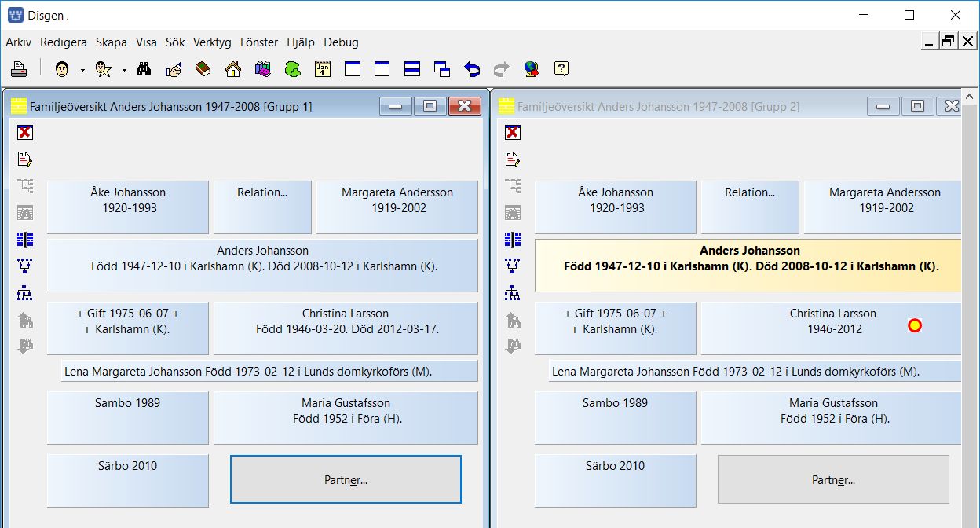
Task: Open the Arkiv menu
Action: pyautogui.click(x=19, y=42)
